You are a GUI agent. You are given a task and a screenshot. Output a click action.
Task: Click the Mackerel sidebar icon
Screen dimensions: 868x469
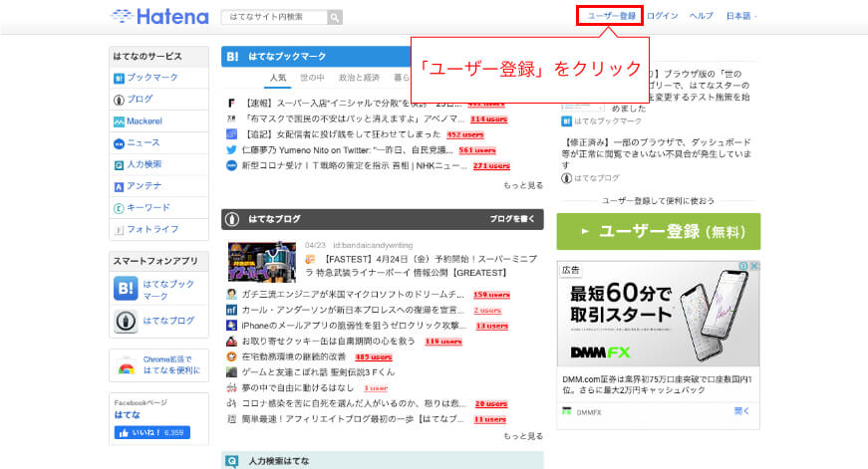click(x=119, y=121)
